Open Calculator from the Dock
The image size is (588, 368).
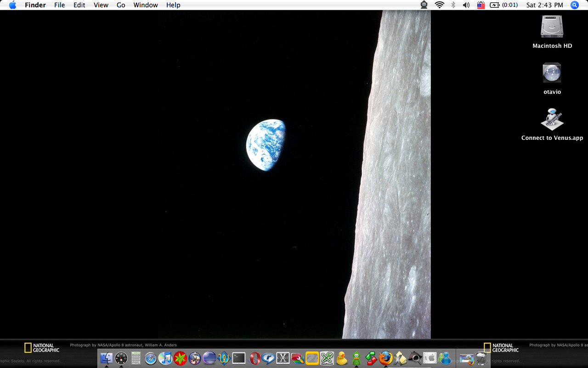(x=136, y=358)
